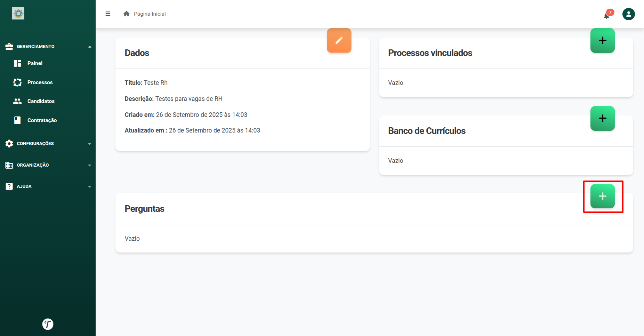644x336 pixels.
Task: Click the round T logo in sidebar footer
Action: 48,324
